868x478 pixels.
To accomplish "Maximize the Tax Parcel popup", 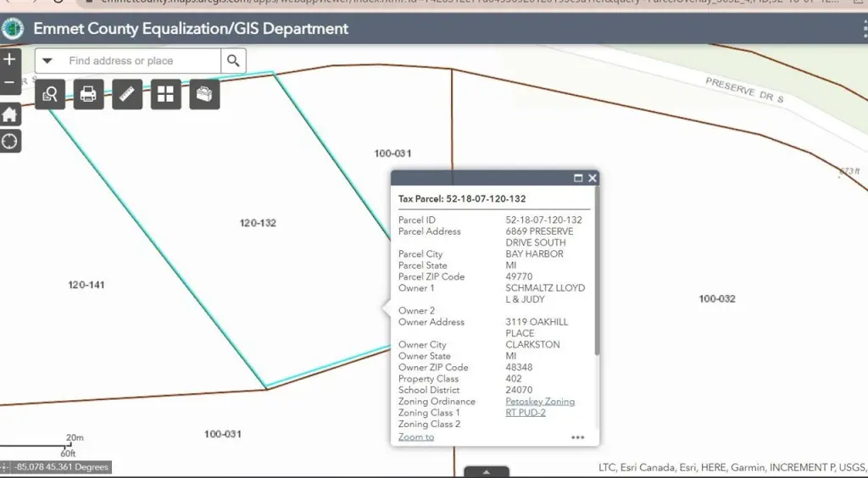I will [x=578, y=178].
